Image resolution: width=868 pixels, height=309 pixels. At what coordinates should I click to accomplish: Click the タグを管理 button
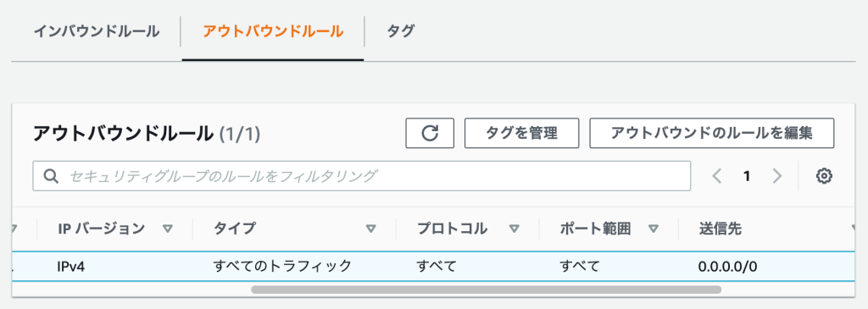tap(521, 133)
